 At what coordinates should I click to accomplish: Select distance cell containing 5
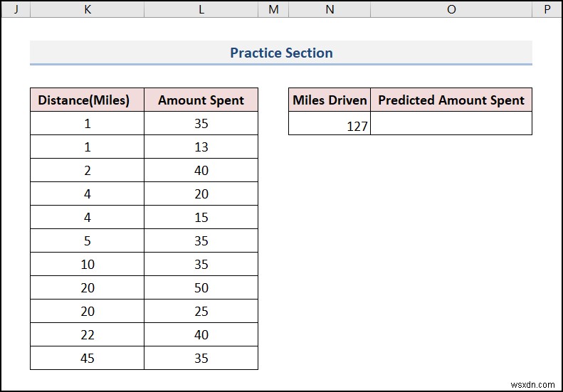point(88,240)
